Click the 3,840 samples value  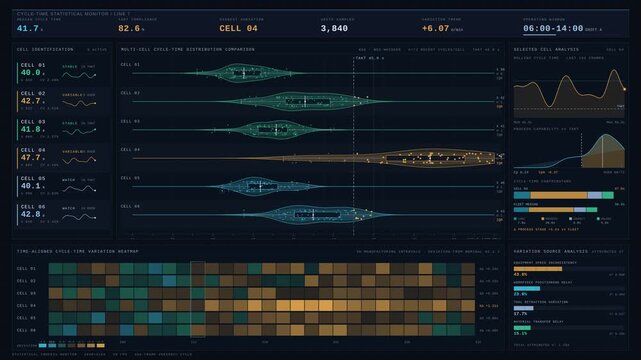(334, 28)
